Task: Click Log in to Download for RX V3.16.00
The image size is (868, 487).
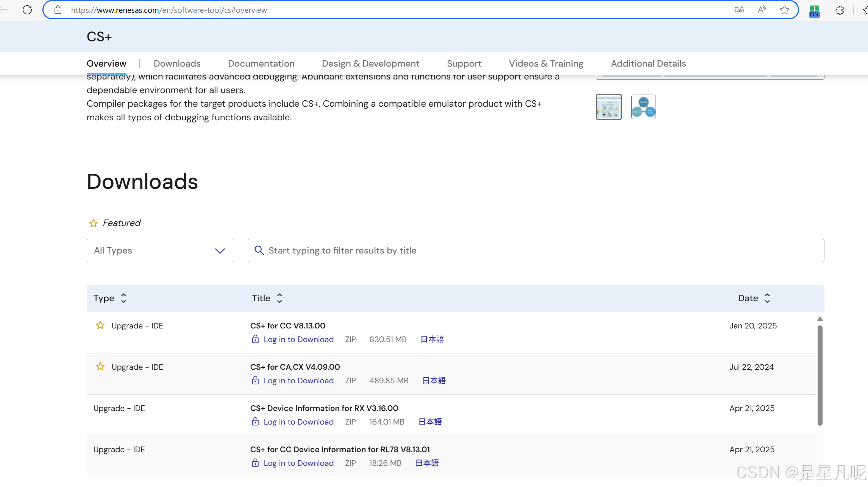Action: (298, 422)
